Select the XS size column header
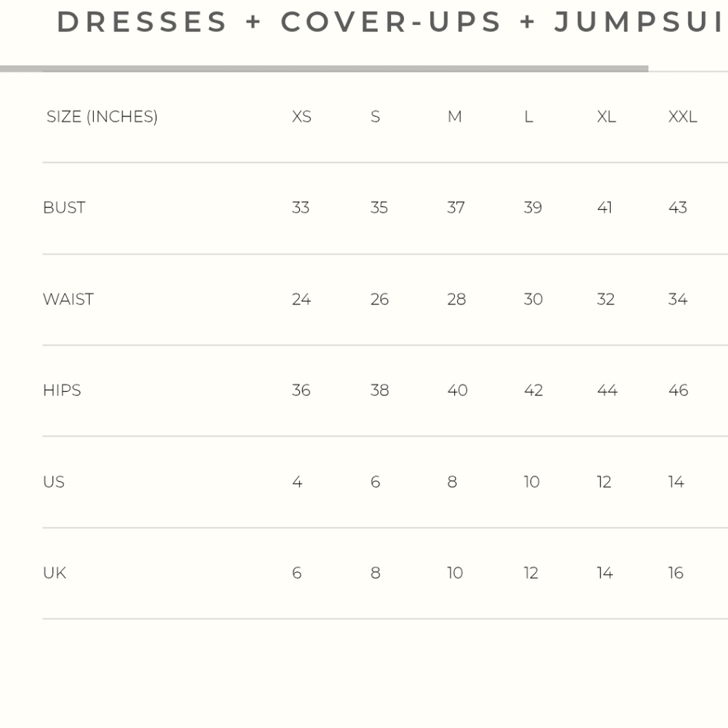The width and height of the screenshot is (728, 728). click(x=301, y=116)
